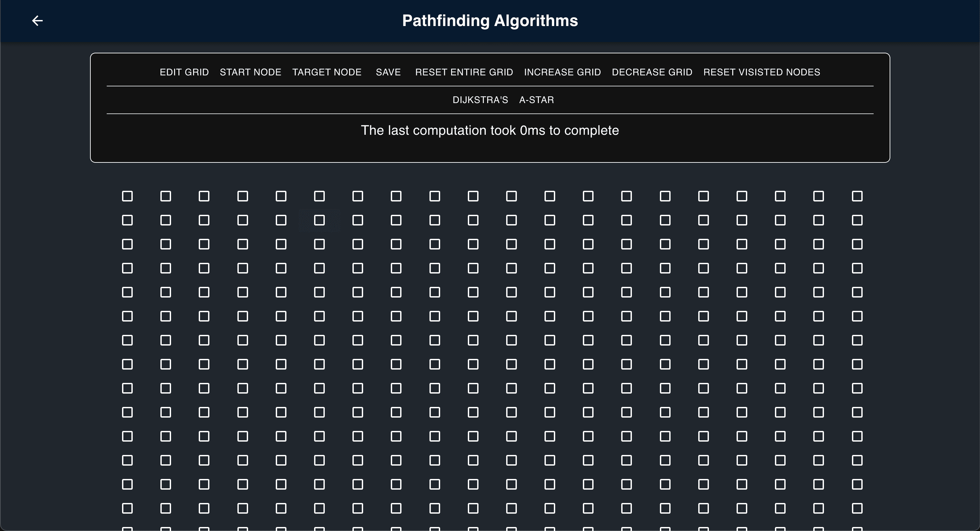Select the START NODE option
980x531 pixels.
[x=250, y=72]
